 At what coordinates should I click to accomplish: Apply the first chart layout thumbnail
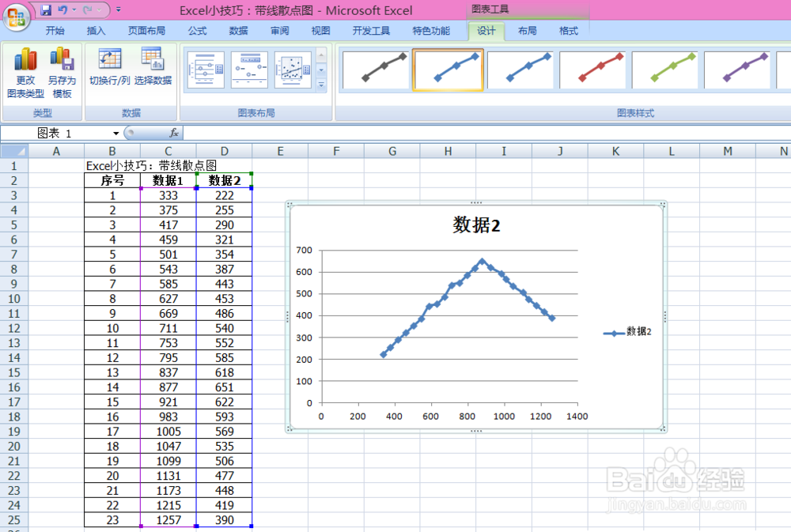206,70
